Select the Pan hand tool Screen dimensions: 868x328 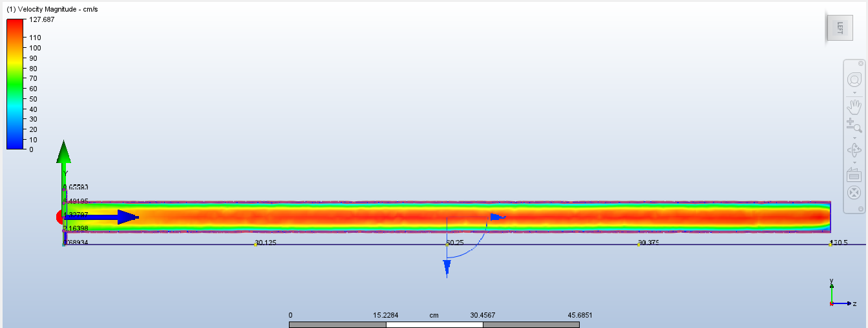click(x=854, y=105)
